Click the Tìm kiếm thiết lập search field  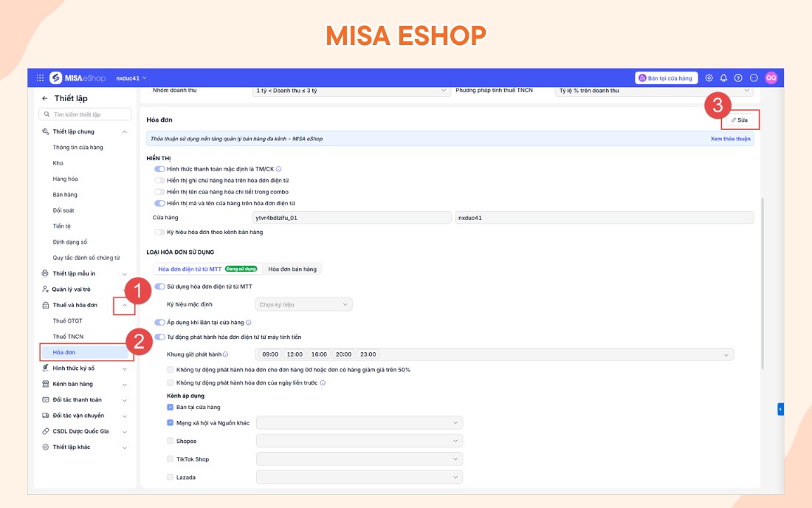click(85, 114)
